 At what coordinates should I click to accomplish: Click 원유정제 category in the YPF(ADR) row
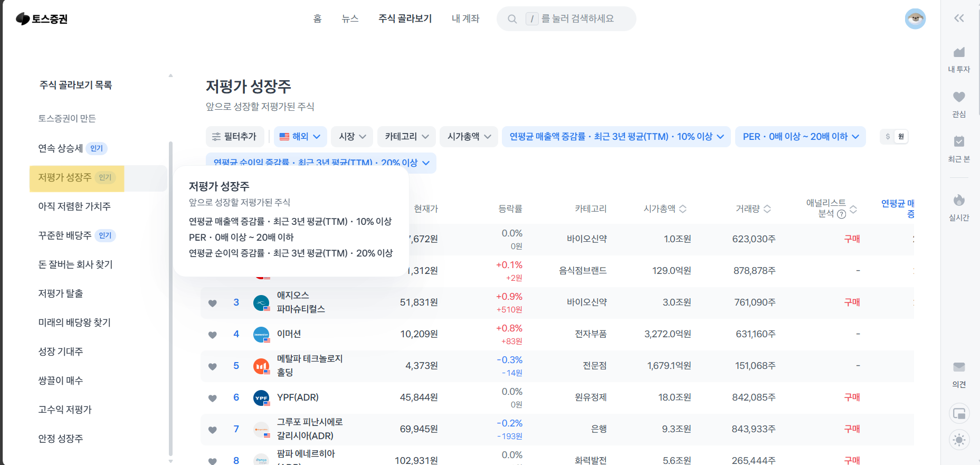[x=591, y=397]
